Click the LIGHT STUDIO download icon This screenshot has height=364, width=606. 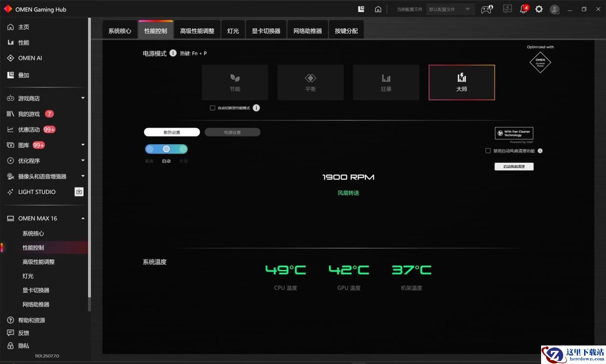click(x=79, y=192)
